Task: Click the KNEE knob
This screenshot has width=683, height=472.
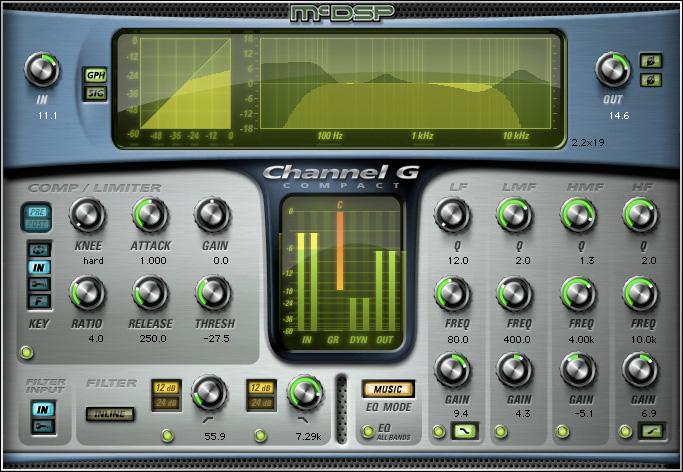Action: 88,215
